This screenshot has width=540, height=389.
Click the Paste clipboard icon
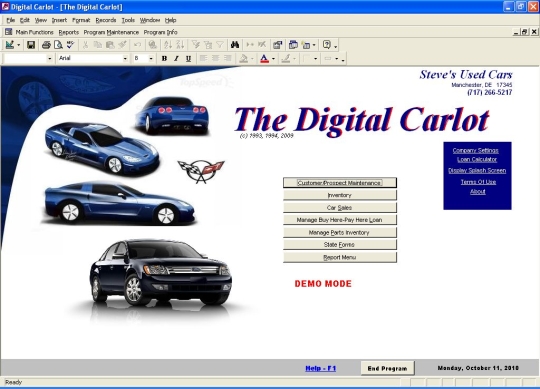110,45
